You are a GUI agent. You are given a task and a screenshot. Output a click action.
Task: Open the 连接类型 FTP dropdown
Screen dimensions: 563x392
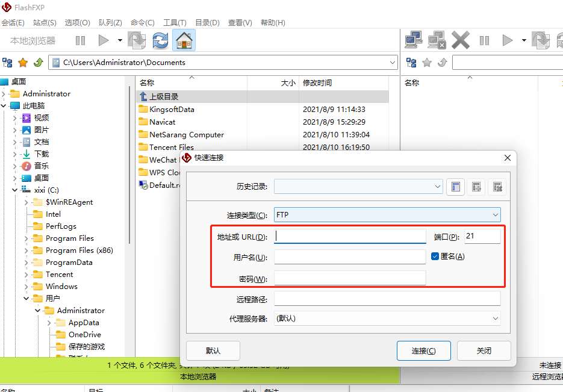click(387, 215)
